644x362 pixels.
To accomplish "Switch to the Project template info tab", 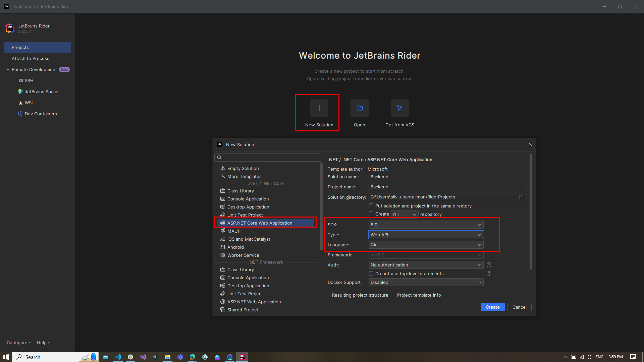I will pos(419,295).
